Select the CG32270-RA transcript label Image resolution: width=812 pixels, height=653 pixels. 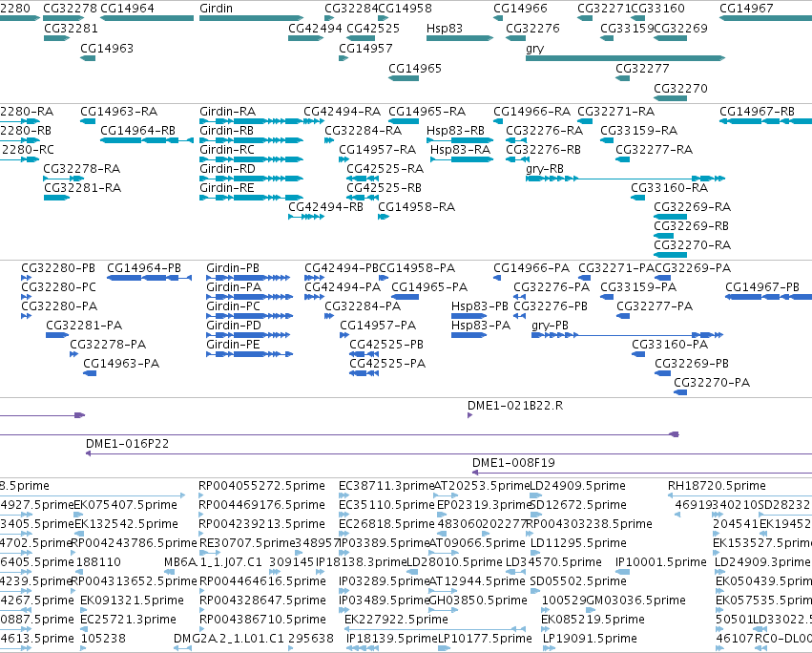click(692, 244)
